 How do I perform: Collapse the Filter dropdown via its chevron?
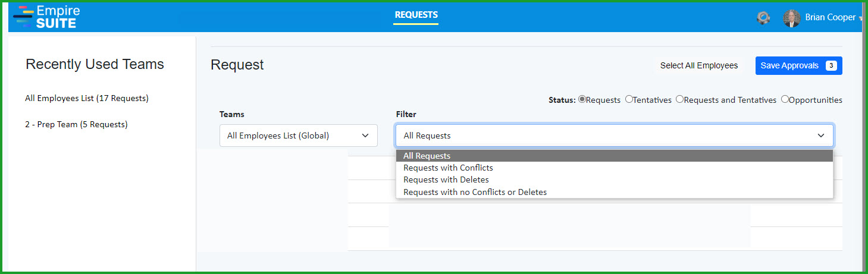pyautogui.click(x=821, y=136)
